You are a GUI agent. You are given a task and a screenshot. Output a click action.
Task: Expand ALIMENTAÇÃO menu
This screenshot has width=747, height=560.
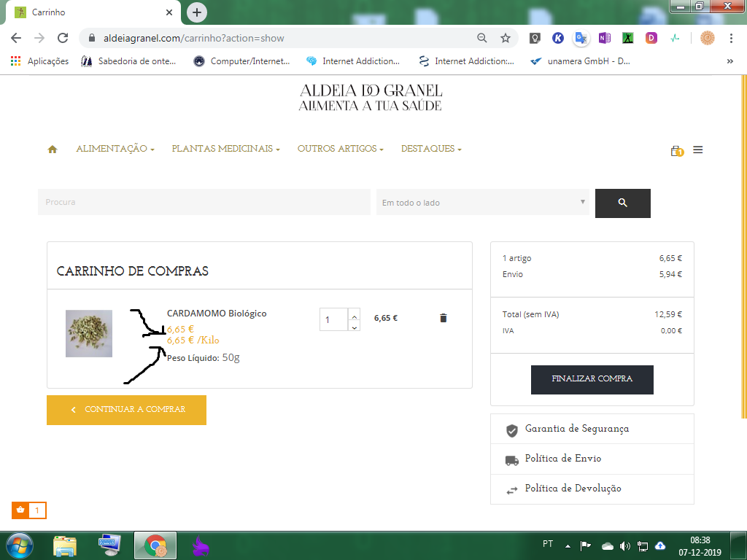[x=115, y=149]
